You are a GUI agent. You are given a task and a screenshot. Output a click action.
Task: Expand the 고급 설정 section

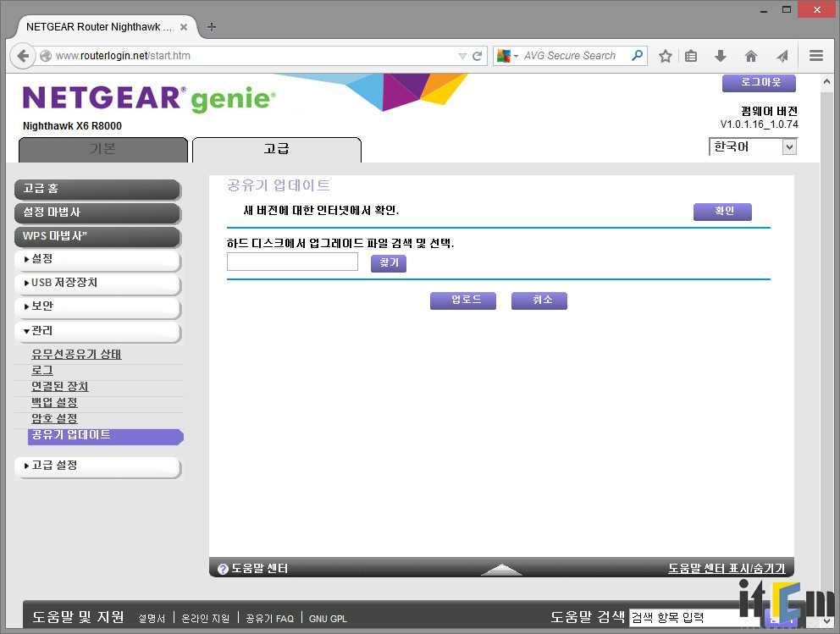click(x=98, y=466)
